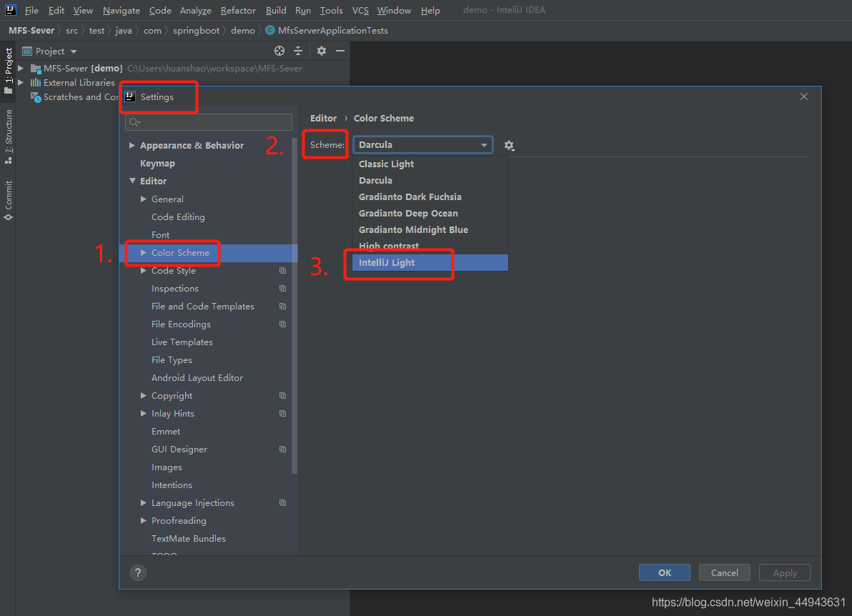Select File Types in settings tree
Image resolution: width=852 pixels, height=616 pixels.
click(172, 360)
